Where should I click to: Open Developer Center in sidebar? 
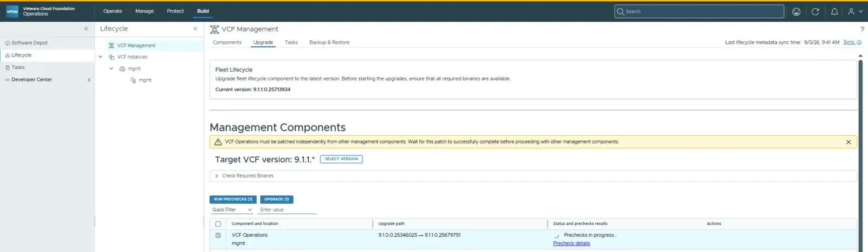click(31, 80)
